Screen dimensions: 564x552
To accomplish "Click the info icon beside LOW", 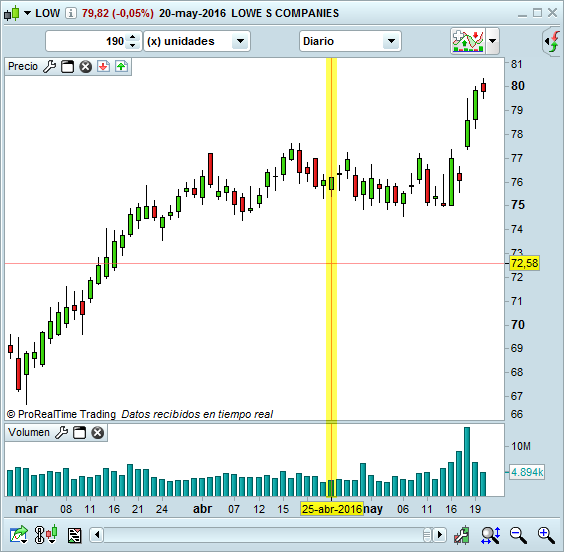I will click(x=71, y=13).
